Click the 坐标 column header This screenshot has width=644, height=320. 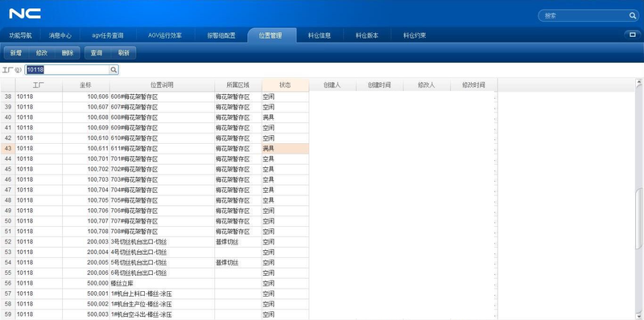tap(86, 85)
